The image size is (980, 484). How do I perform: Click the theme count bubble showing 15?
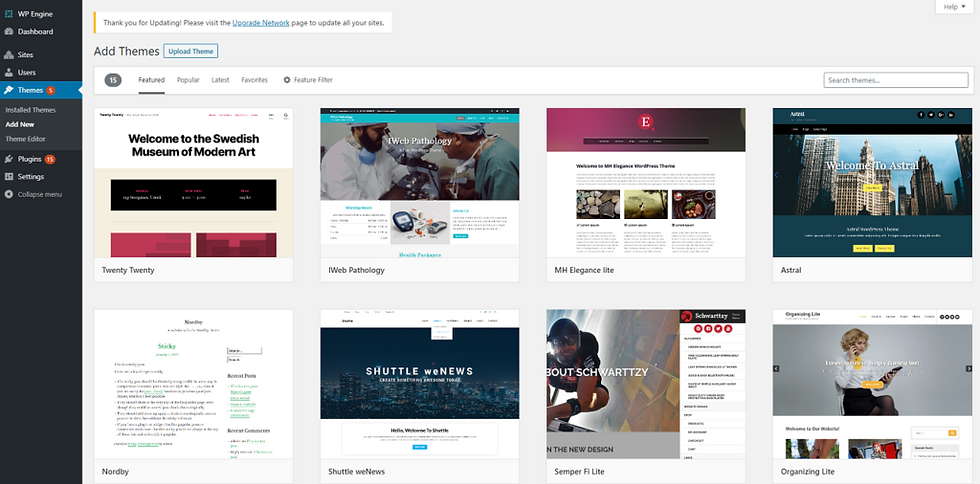(113, 80)
